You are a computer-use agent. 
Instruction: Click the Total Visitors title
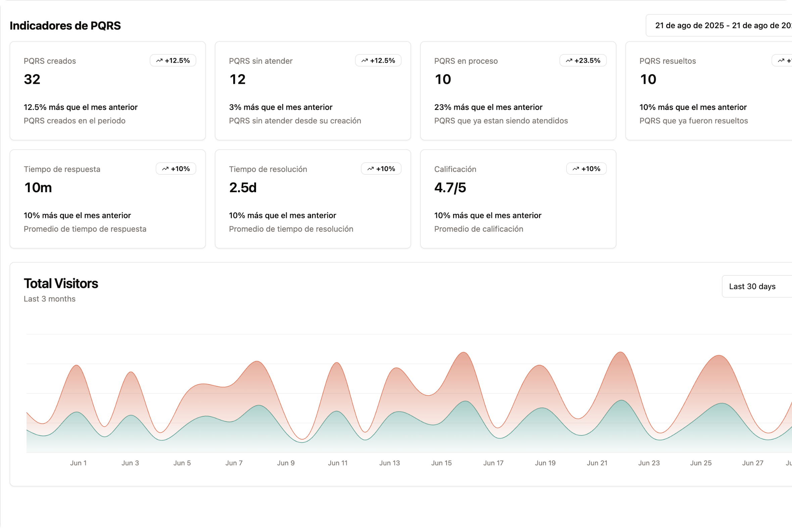(x=61, y=283)
